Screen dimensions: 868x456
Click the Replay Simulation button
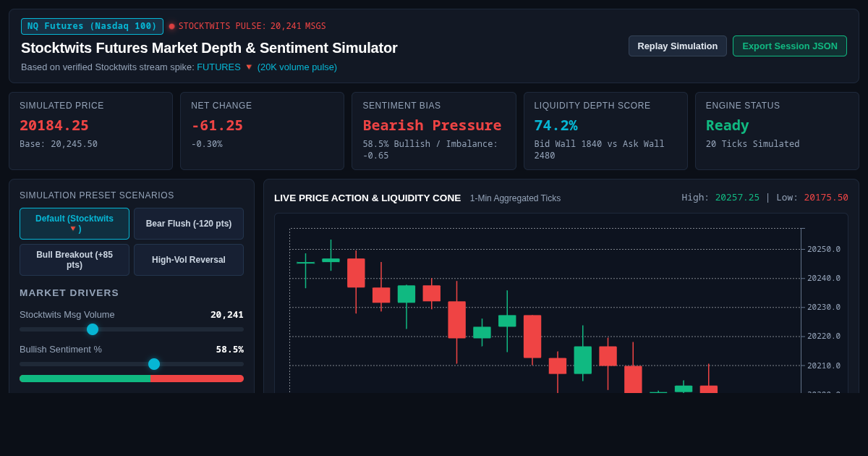pos(678,46)
